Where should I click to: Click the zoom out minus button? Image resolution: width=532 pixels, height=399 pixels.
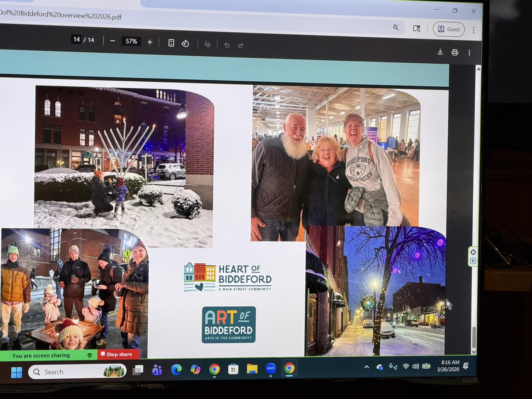[x=113, y=41]
